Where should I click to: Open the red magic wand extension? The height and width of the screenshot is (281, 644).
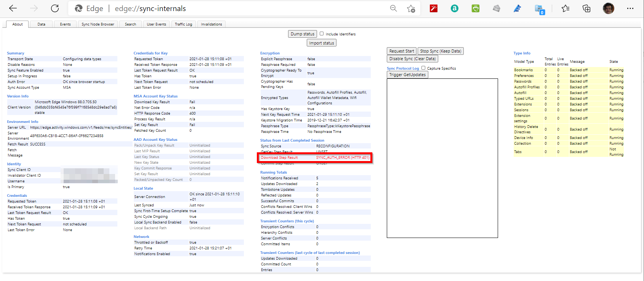coord(434,8)
